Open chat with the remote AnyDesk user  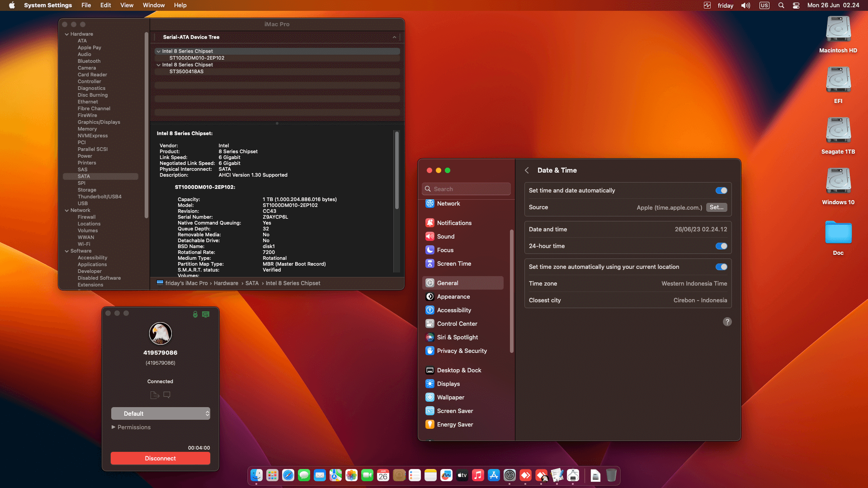click(167, 394)
